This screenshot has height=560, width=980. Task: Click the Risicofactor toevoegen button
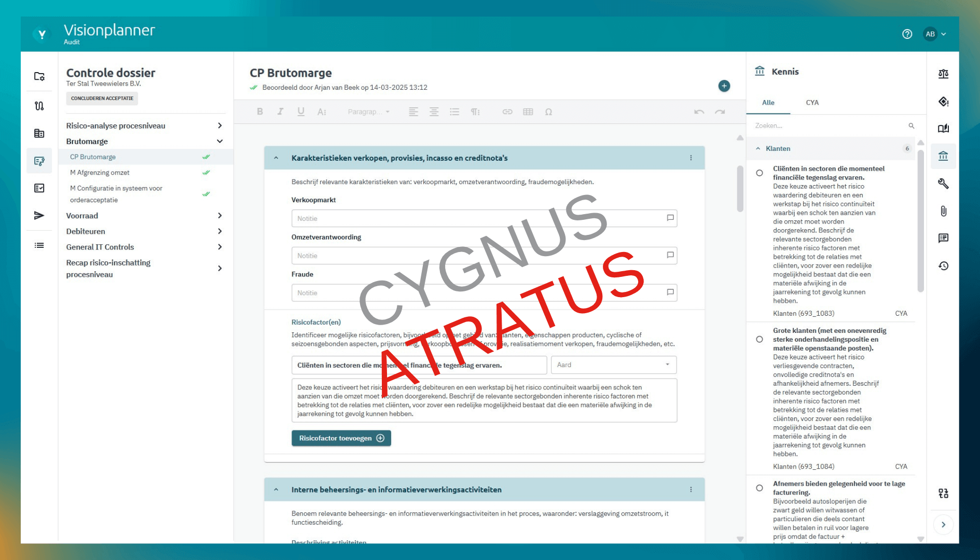click(341, 438)
